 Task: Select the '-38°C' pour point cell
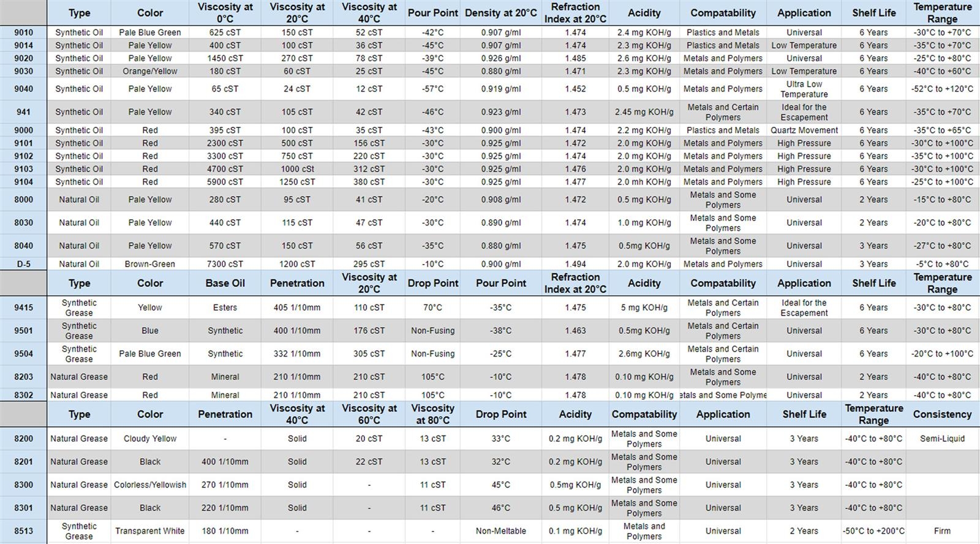500,331
